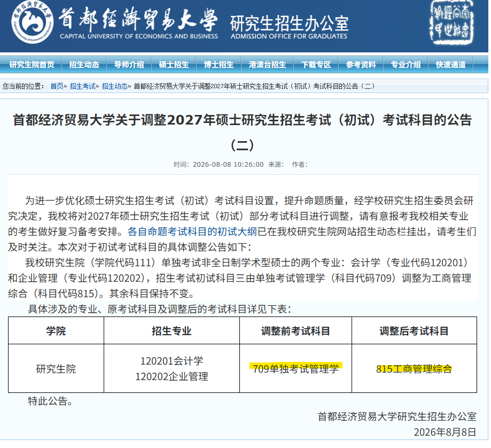Open 硕士招生 navigation menu
Screen dimensions: 491x448
click(x=174, y=65)
